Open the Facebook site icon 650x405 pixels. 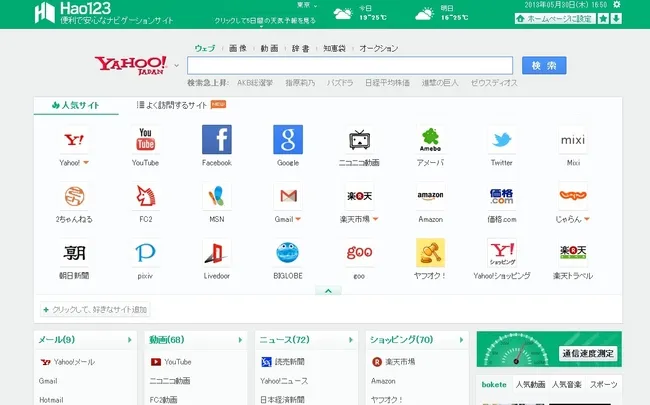(216, 140)
